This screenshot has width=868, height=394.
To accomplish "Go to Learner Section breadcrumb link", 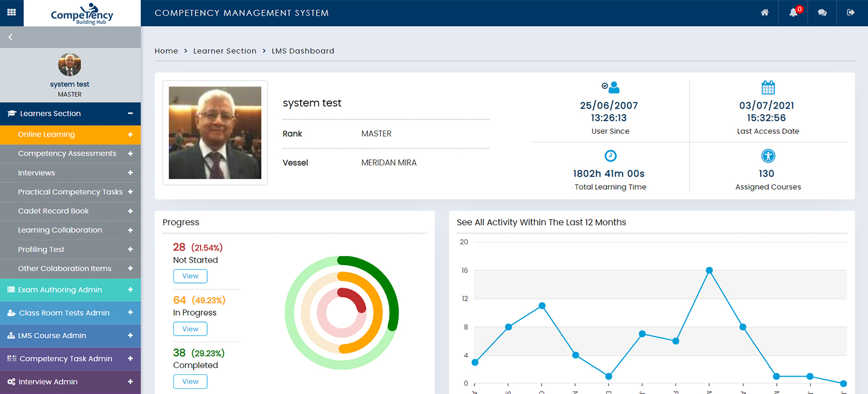I will click(225, 51).
